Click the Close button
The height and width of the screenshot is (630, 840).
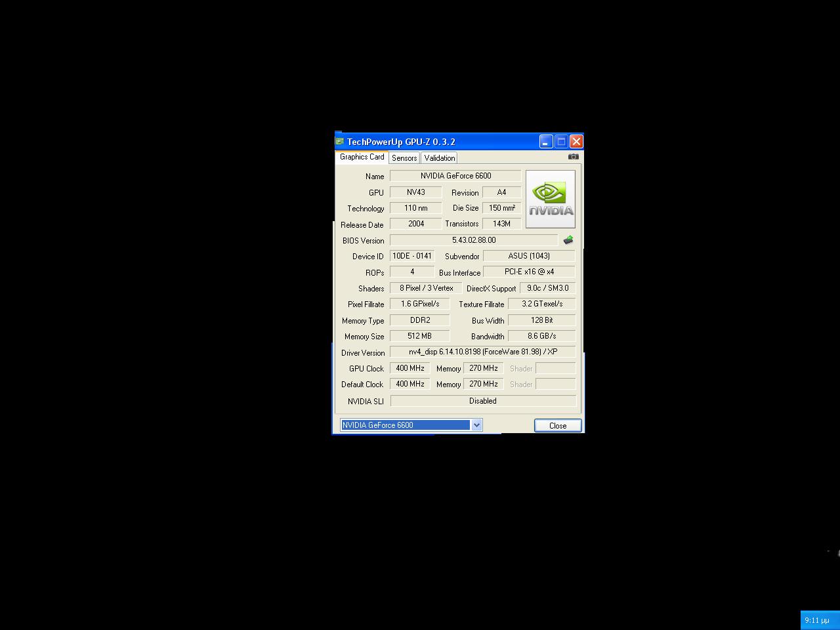558,426
